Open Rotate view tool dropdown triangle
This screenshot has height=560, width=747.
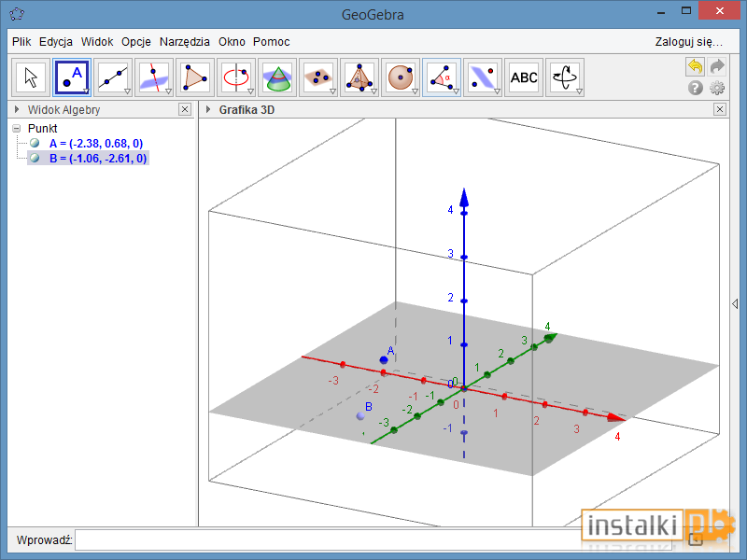click(x=579, y=91)
